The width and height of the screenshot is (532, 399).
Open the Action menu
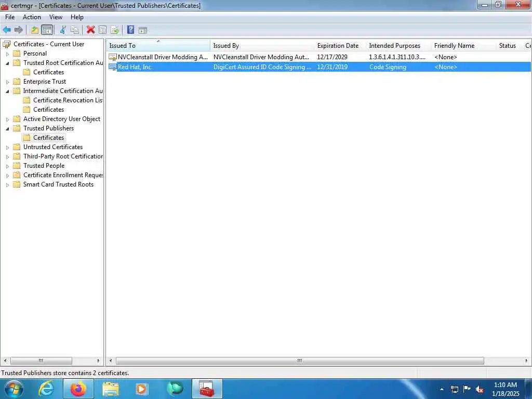32,17
